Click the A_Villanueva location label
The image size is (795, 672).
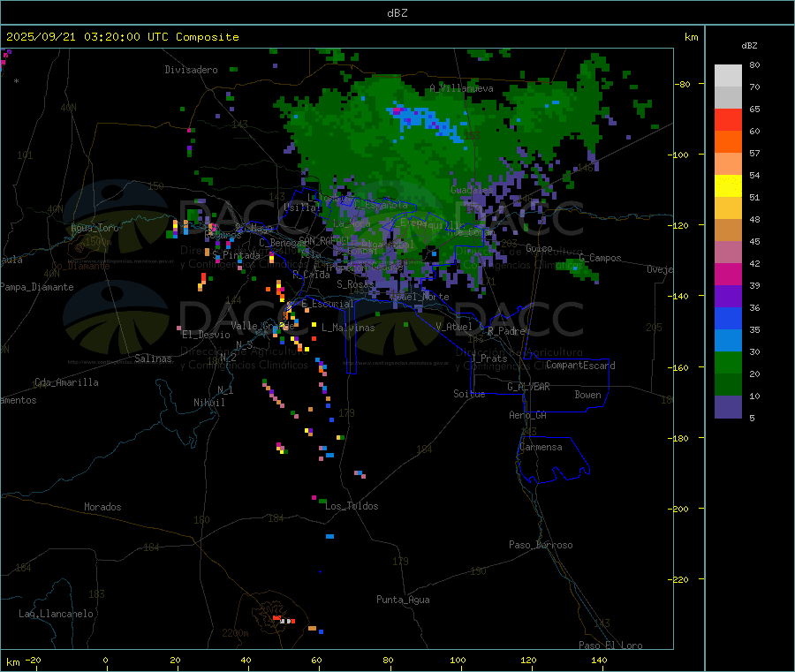[x=461, y=88]
